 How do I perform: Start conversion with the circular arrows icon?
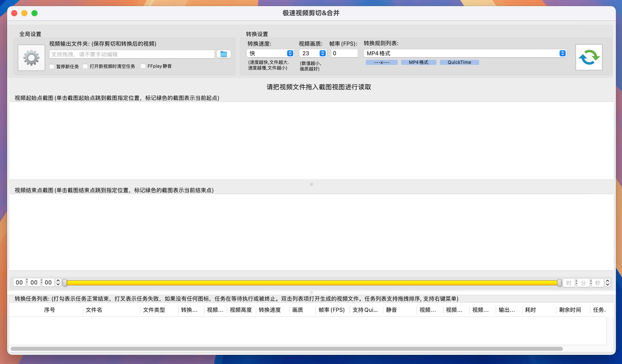click(x=589, y=57)
